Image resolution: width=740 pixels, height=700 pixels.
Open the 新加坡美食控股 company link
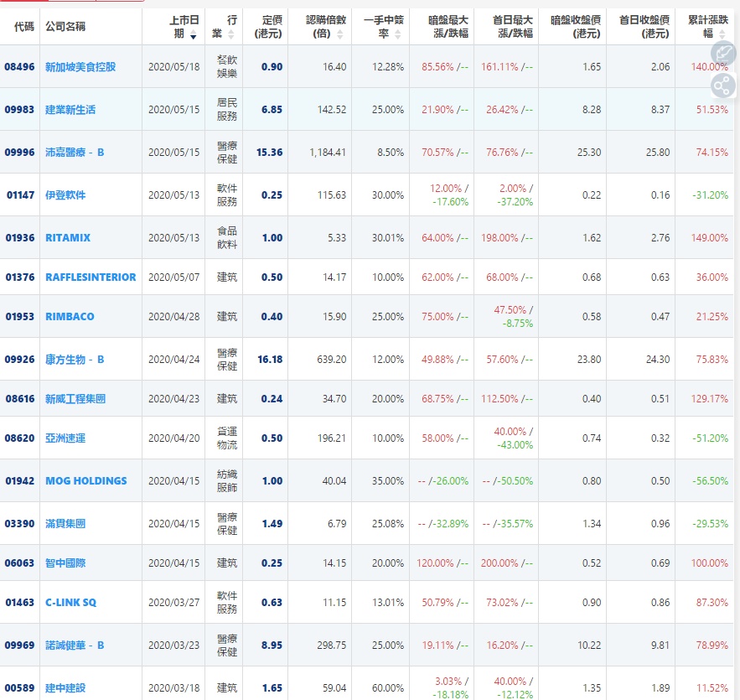pos(80,67)
